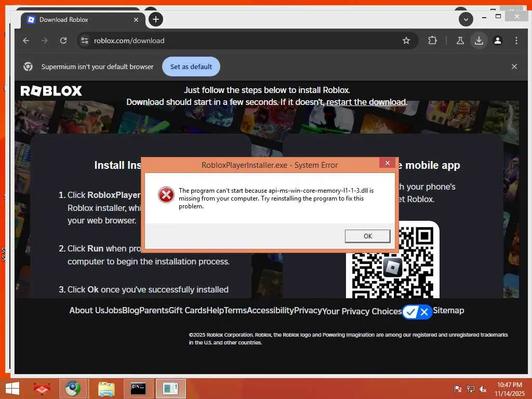This screenshot has height=399, width=532.
Task: Open the Chrome Labs flask icon
Action: [460, 41]
